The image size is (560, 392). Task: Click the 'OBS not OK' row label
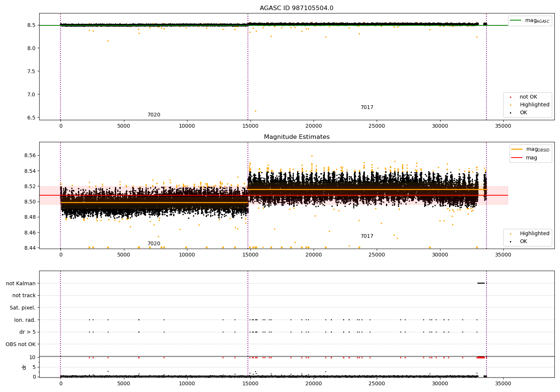[x=21, y=344]
